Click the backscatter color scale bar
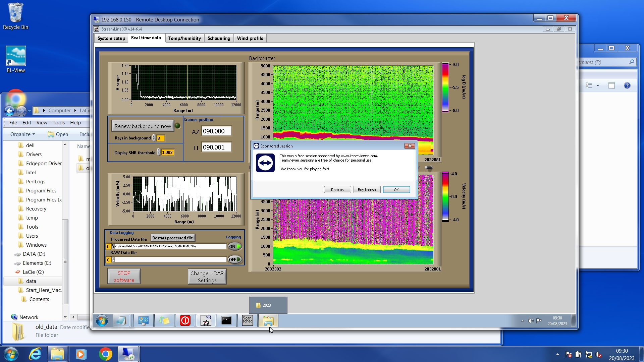The height and width of the screenshot is (362, 644). (x=445, y=87)
